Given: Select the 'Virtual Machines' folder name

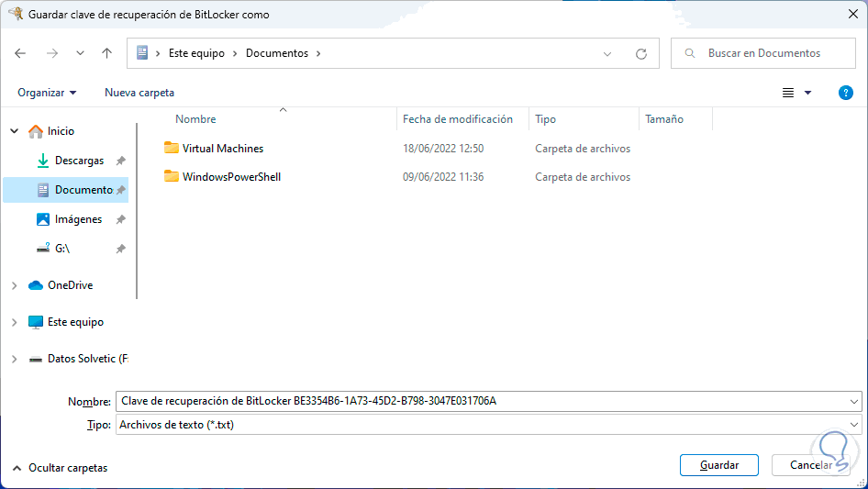Looking at the screenshot, I should [223, 149].
